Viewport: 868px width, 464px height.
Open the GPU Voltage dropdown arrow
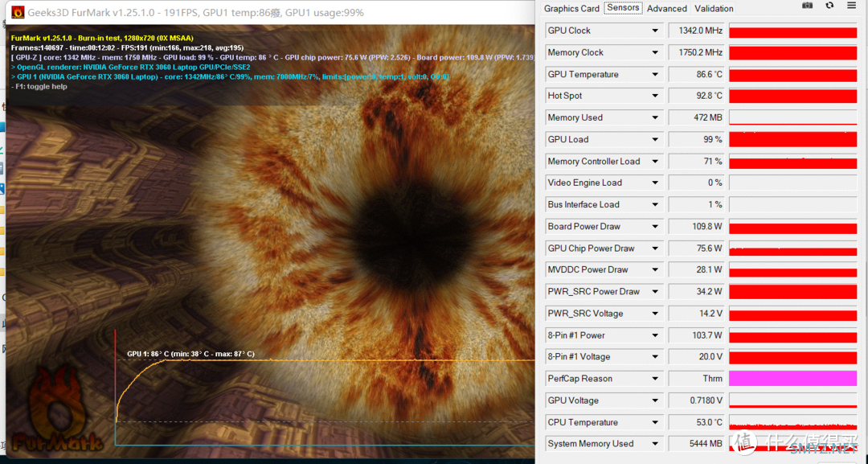[x=655, y=401]
